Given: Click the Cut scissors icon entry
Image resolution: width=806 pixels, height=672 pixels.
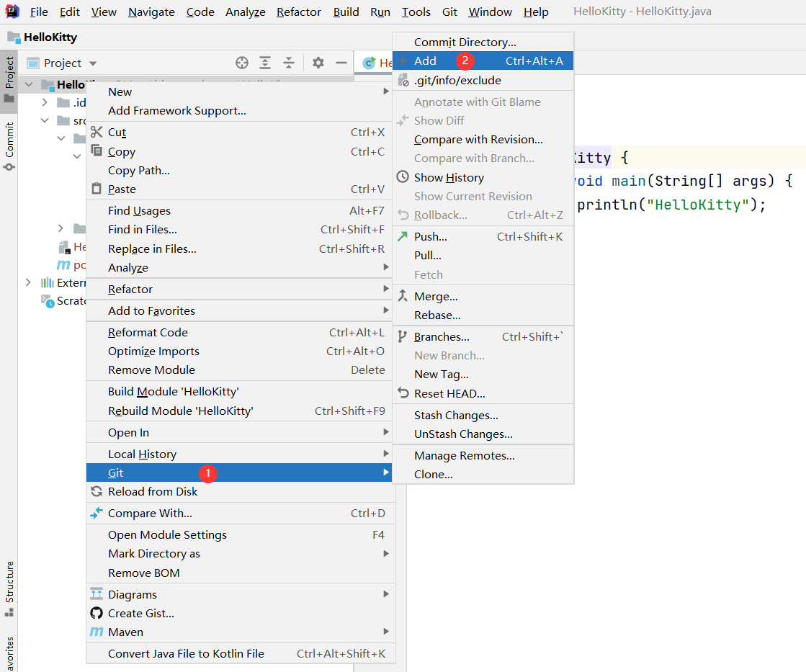Looking at the screenshot, I should (x=241, y=132).
